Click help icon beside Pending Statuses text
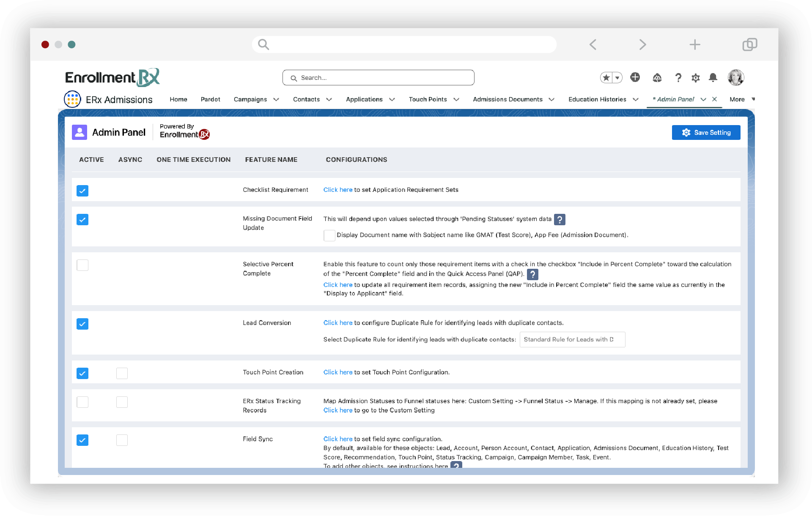Image resolution: width=812 pixels, height=516 pixels. pos(560,219)
